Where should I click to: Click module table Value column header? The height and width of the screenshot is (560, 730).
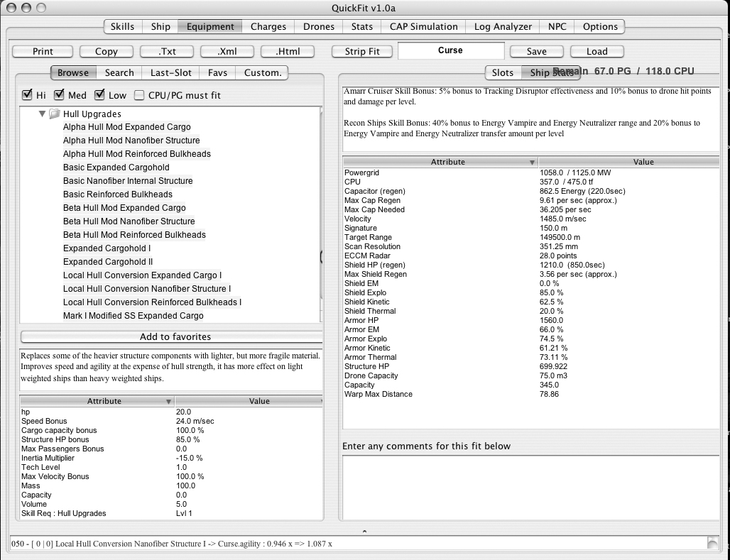click(249, 401)
